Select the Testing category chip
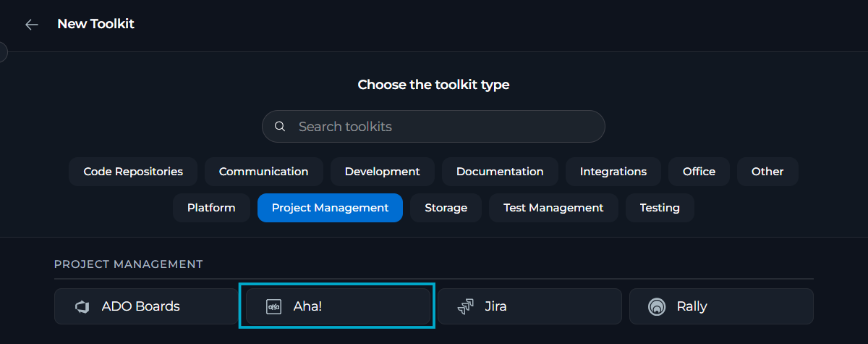 660,208
